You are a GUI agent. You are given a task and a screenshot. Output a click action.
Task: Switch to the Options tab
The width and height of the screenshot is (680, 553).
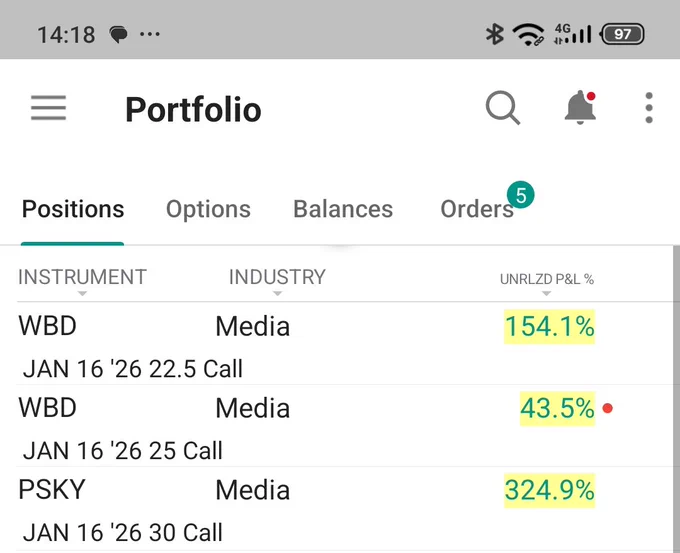click(x=208, y=209)
